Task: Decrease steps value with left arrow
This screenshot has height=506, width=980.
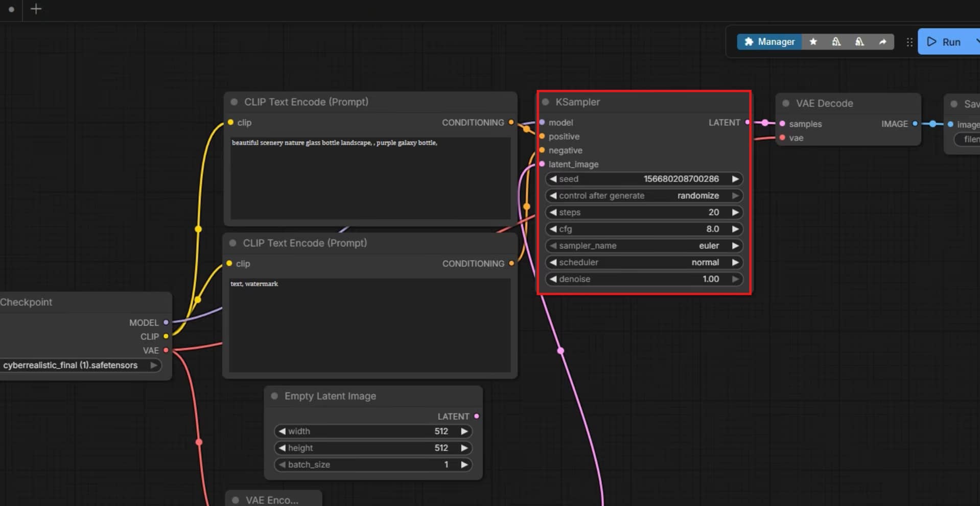Action: click(553, 212)
